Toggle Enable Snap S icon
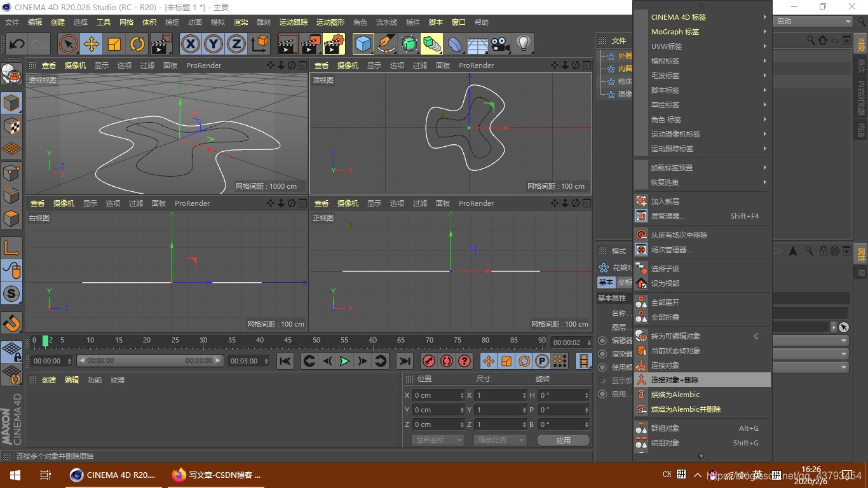Screen dimensions: 868x488 tap(11, 293)
